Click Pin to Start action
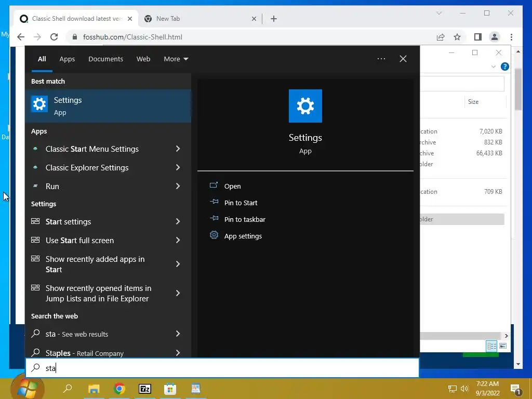The width and height of the screenshot is (532, 399). pos(241,203)
